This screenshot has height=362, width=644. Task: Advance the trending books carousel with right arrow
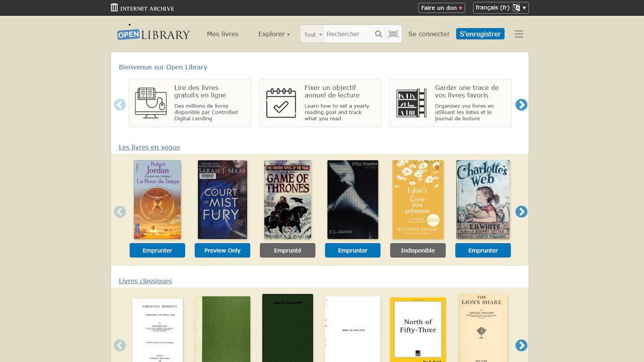point(521,212)
